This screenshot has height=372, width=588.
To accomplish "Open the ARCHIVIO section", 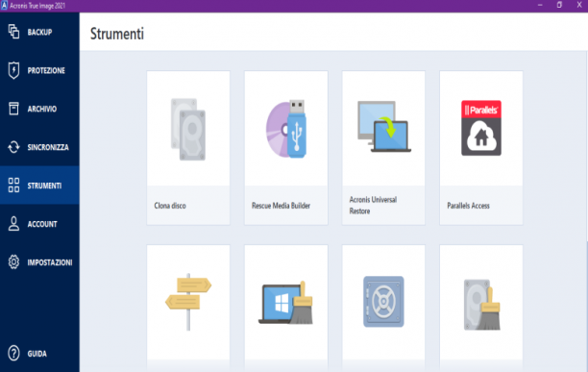I will click(39, 109).
